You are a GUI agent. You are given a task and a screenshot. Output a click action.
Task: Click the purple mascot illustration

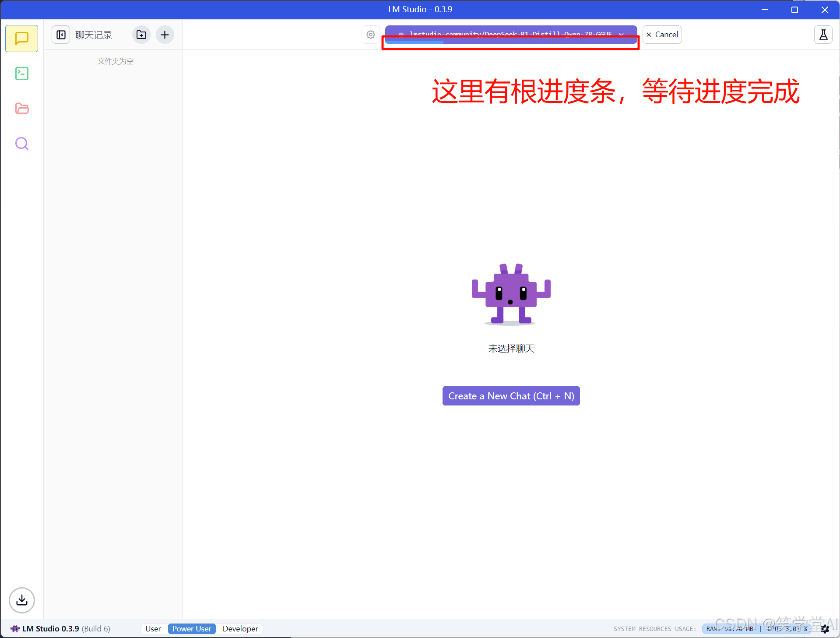(511, 294)
